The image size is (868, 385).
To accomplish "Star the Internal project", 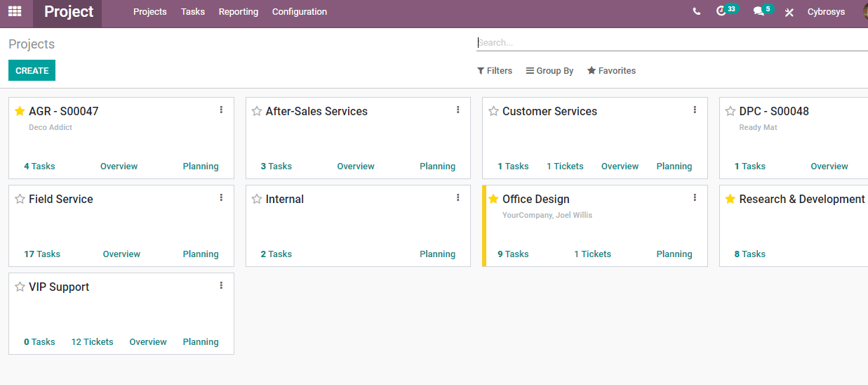I will (x=257, y=199).
